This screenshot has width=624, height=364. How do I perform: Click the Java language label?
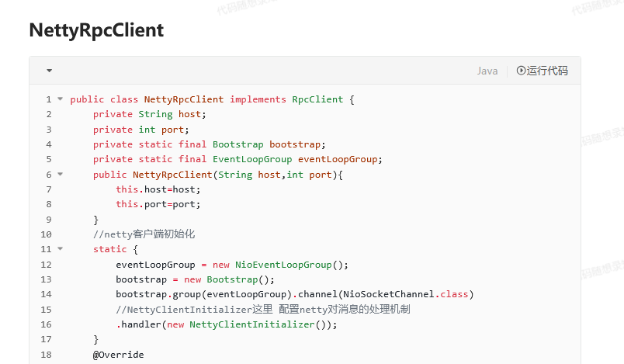[x=487, y=71]
